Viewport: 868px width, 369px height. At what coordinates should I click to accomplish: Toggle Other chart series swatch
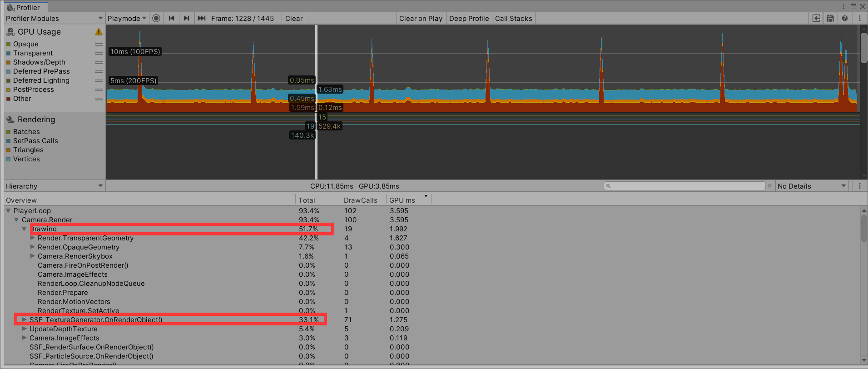tap(9, 99)
